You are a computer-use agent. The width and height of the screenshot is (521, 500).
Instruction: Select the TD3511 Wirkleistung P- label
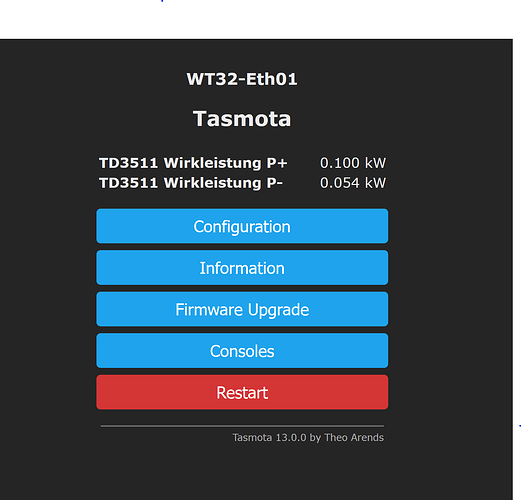[191, 183]
